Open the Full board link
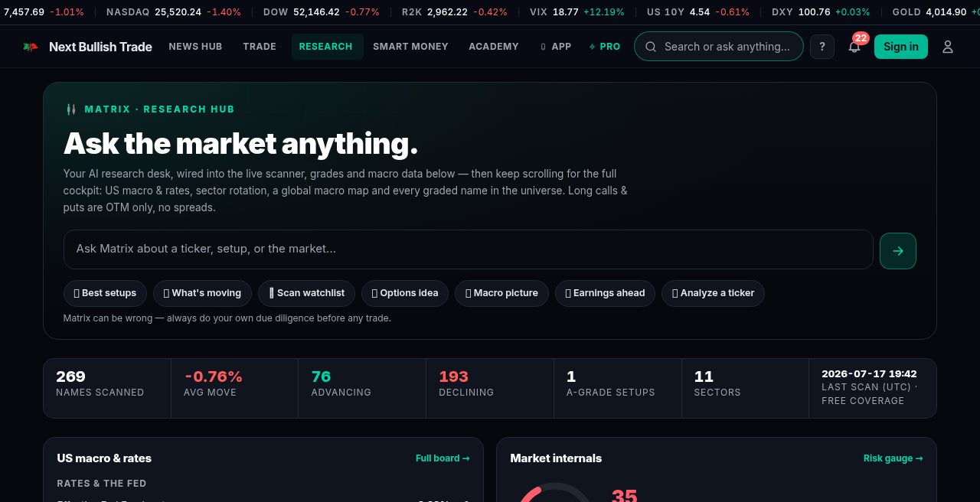Image resolution: width=980 pixels, height=502 pixels. 443,458
